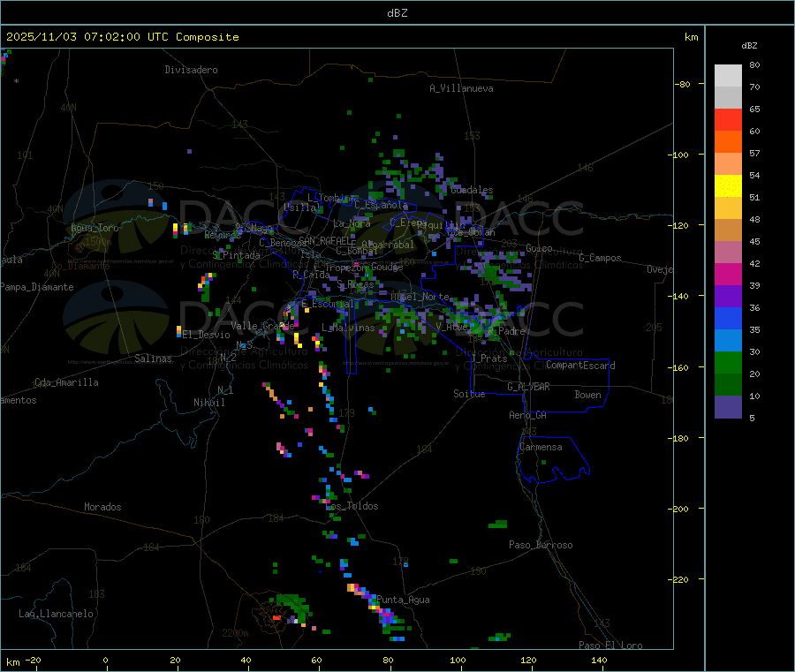Screen dimensions: 795x672
Task: Click the Carmensa map label
Action: (x=541, y=447)
